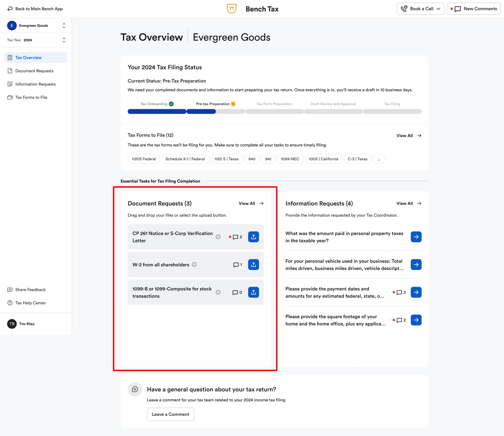Click the Back to Main Bench App arrow icon
Image resolution: width=504 pixels, height=436 pixels.
tap(10, 9)
